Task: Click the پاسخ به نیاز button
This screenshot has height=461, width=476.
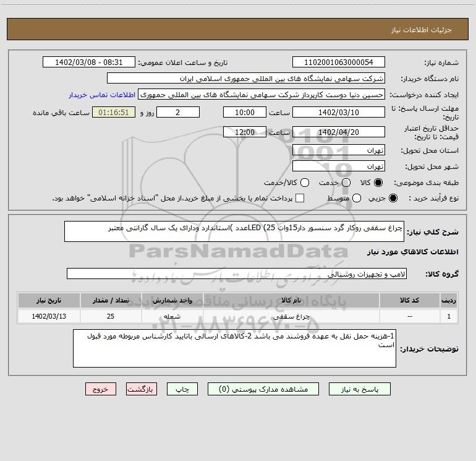Action: point(359,389)
